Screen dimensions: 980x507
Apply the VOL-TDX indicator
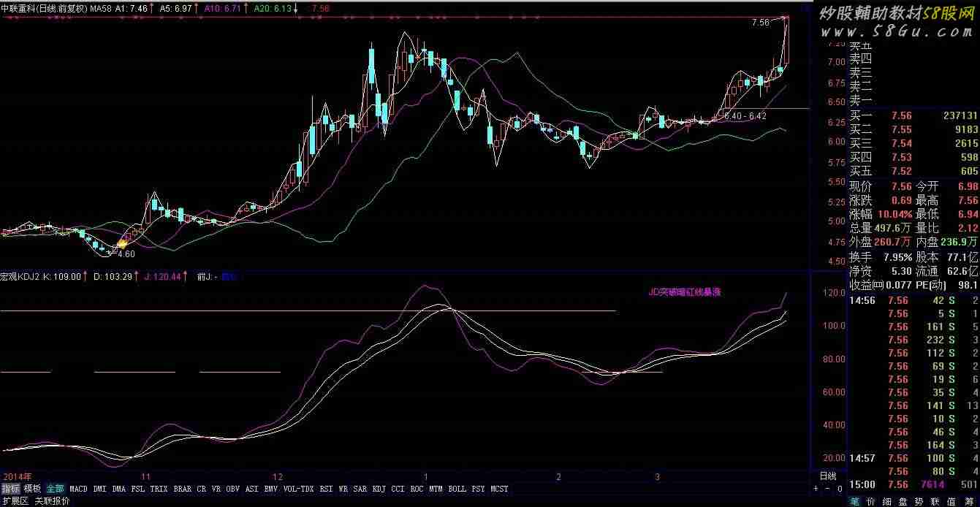tap(298, 489)
